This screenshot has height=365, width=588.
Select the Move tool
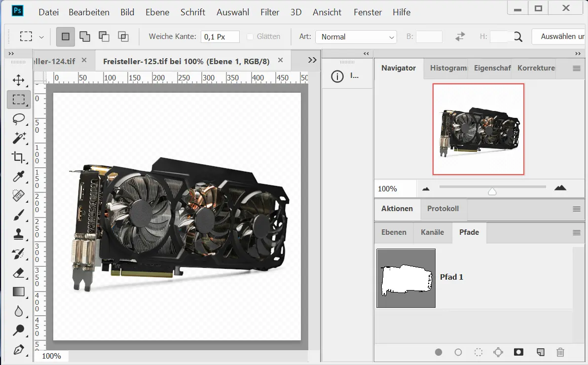(x=19, y=80)
